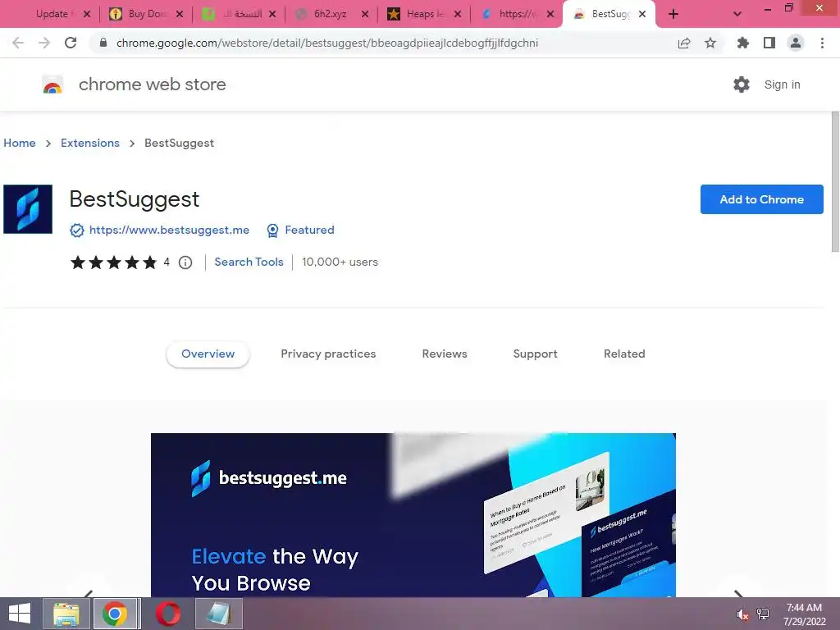
Task: Click the Featured badge ribbon icon
Action: [272, 231]
